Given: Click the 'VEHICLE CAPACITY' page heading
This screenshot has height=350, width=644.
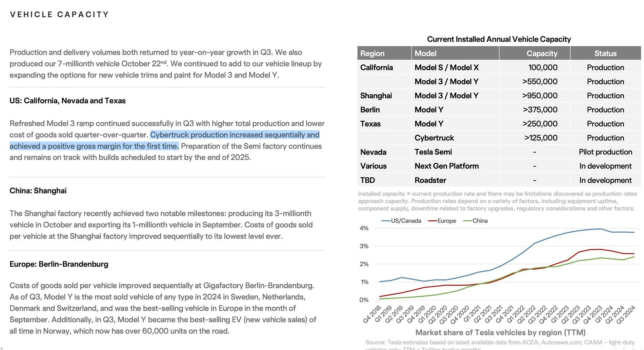Looking at the screenshot, I should tap(59, 15).
